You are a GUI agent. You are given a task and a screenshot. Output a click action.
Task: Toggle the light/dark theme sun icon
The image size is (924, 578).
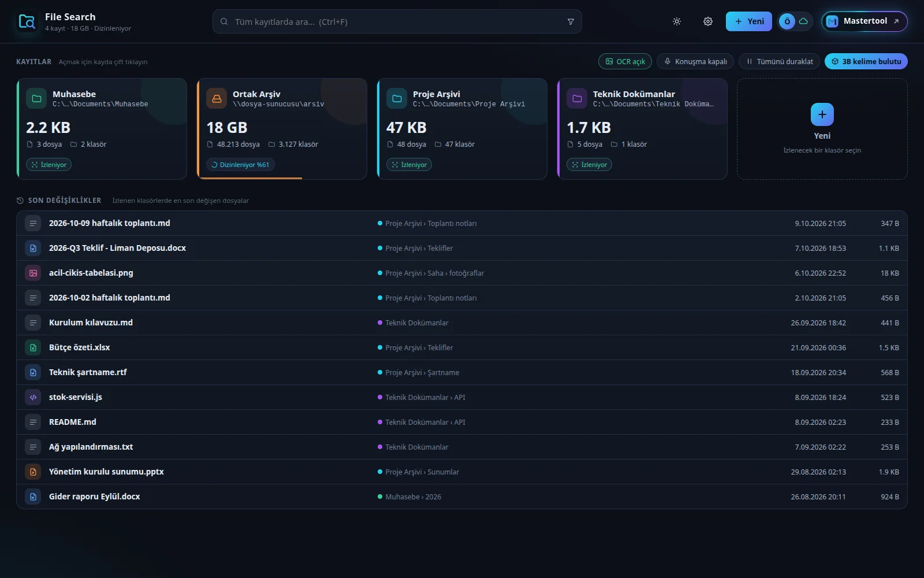click(677, 21)
